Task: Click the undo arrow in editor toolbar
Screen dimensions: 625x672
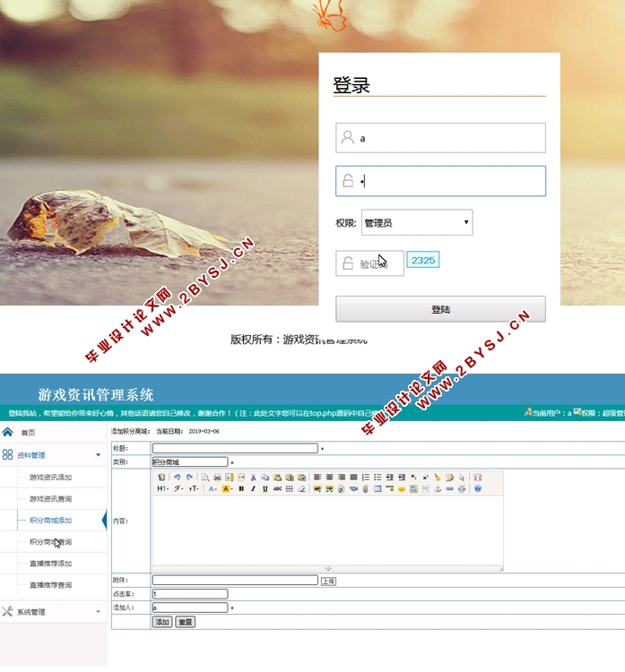Action: (x=177, y=477)
